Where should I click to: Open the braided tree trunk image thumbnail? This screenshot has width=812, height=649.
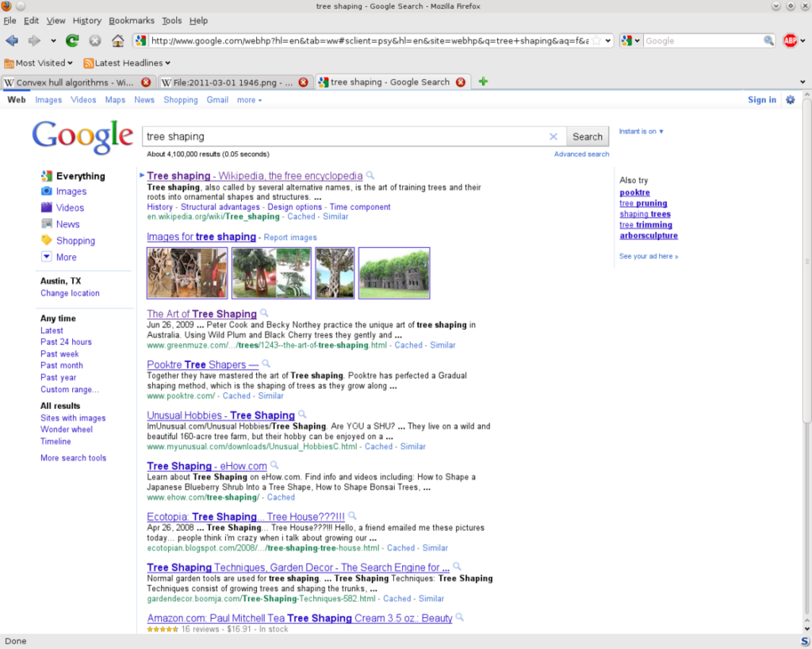click(x=335, y=273)
